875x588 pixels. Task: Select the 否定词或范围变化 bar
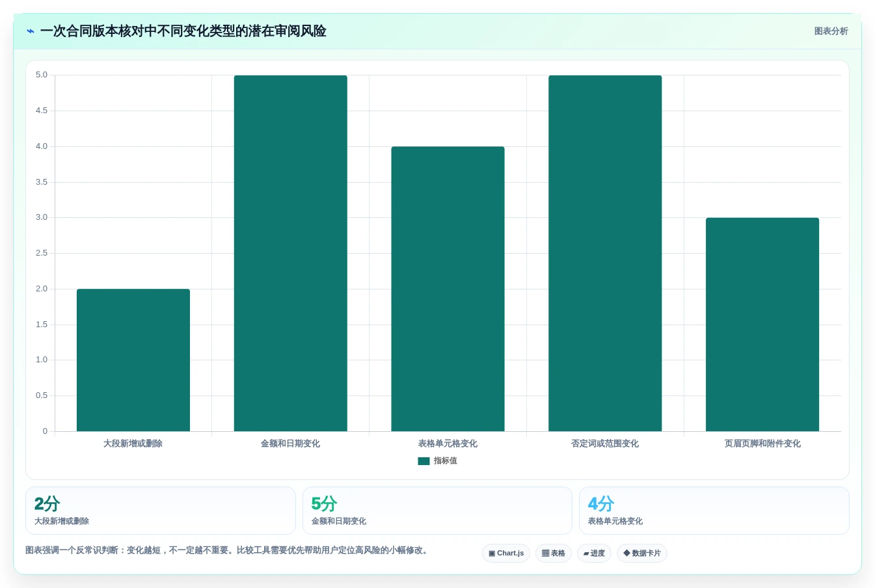[605, 253]
